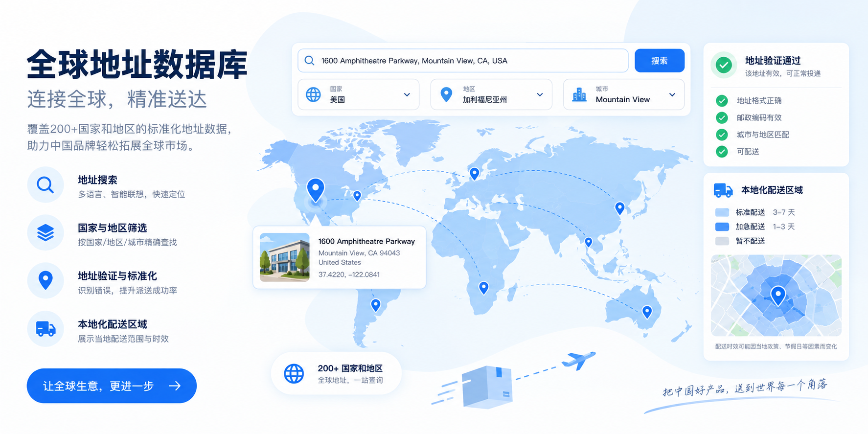
Task: Click the 邮政编码有效 green check
Action: pos(722,118)
